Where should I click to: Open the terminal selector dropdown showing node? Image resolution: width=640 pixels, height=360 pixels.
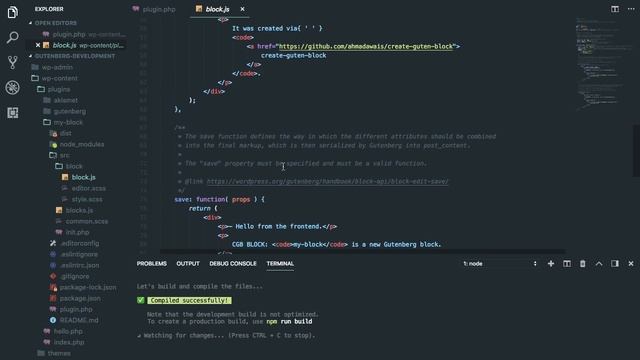pyautogui.click(x=500, y=264)
